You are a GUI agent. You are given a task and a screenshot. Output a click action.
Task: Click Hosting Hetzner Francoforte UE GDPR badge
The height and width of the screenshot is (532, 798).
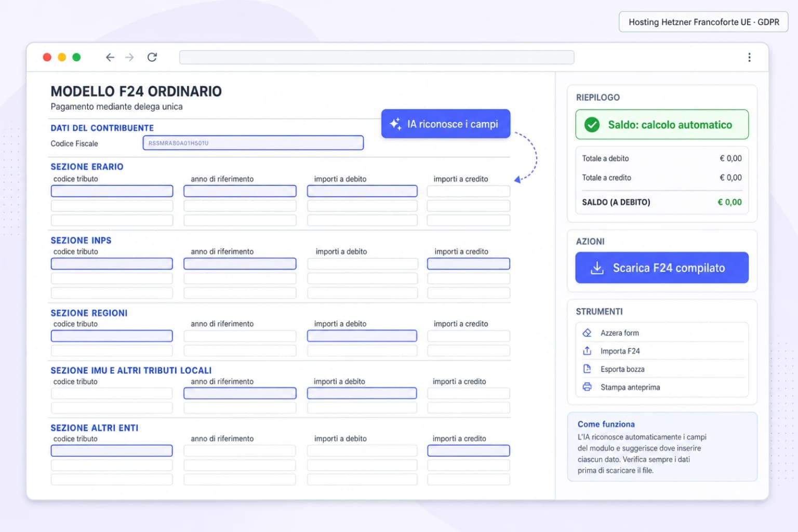pyautogui.click(x=703, y=22)
